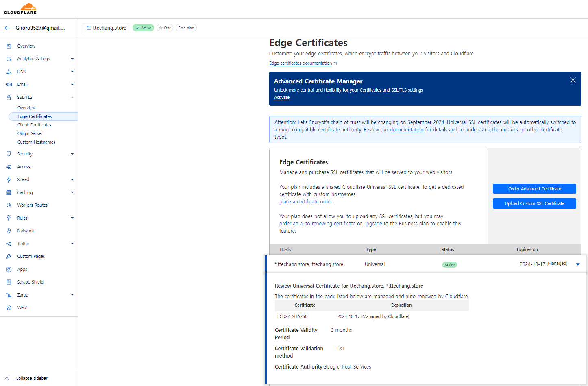Screen dimensions: 588x386
Task: Open Edge certificates documentation link
Action: pyautogui.click(x=301, y=63)
